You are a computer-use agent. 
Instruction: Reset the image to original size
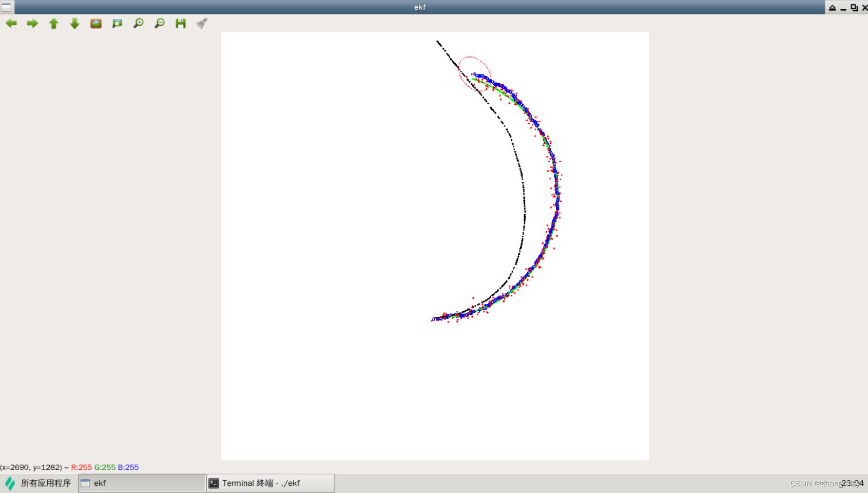96,24
